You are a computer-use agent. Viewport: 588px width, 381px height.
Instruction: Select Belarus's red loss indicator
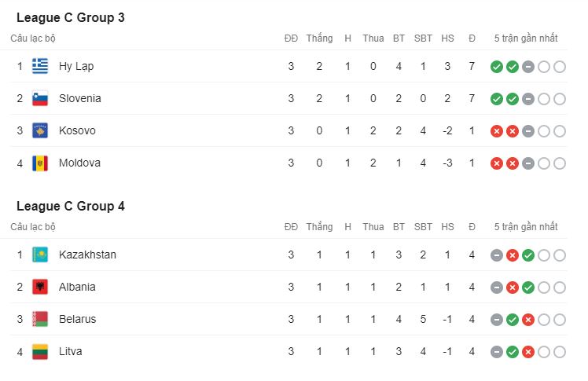coord(528,320)
